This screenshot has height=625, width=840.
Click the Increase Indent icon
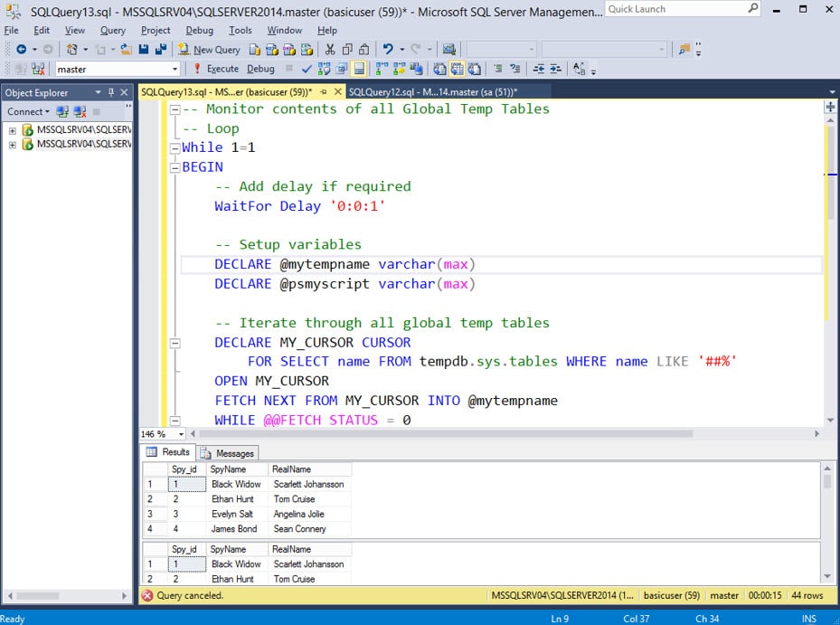point(555,69)
